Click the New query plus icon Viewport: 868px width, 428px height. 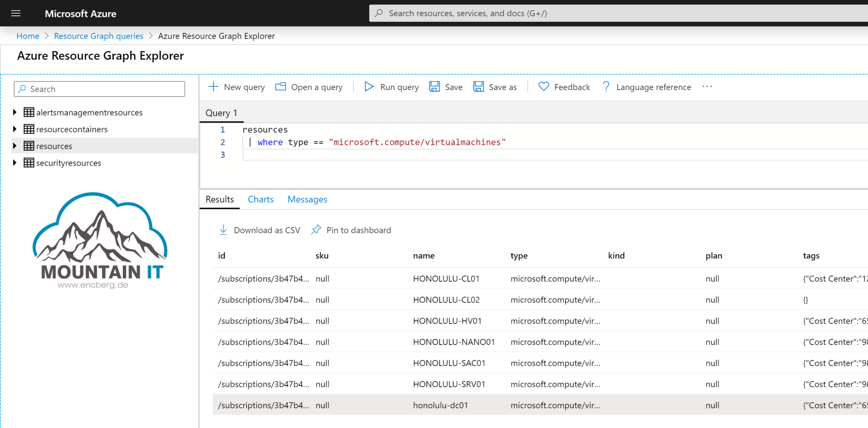coord(213,87)
